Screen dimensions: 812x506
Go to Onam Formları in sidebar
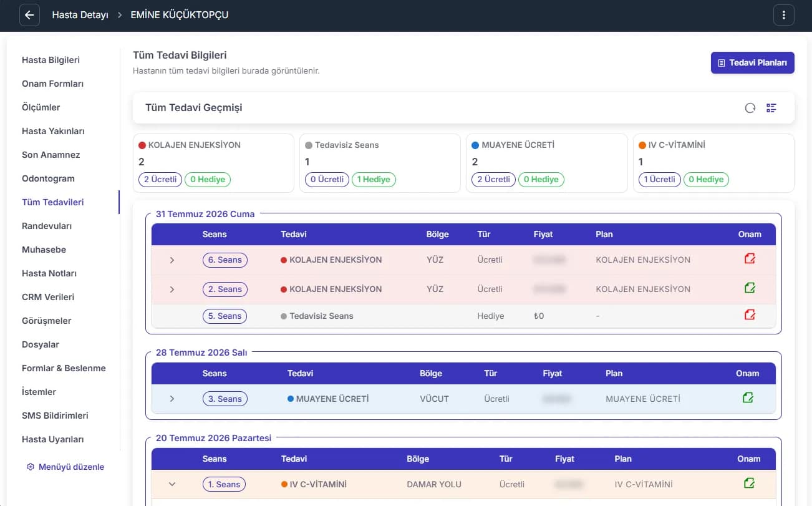(52, 84)
